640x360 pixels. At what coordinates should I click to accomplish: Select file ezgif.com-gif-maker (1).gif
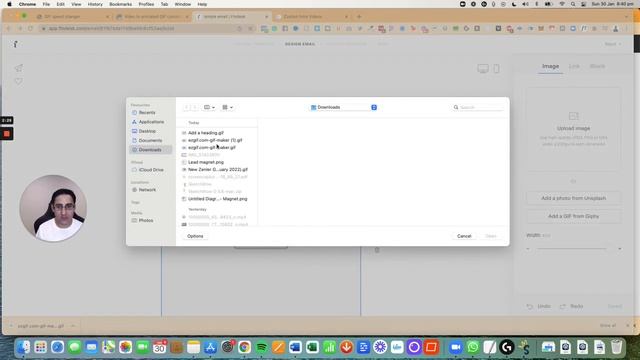(215, 140)
